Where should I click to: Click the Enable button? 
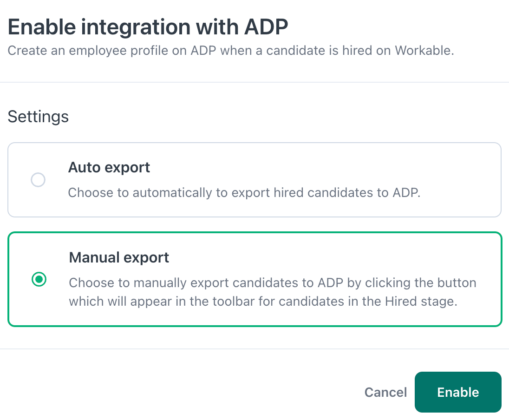(458, 392)
